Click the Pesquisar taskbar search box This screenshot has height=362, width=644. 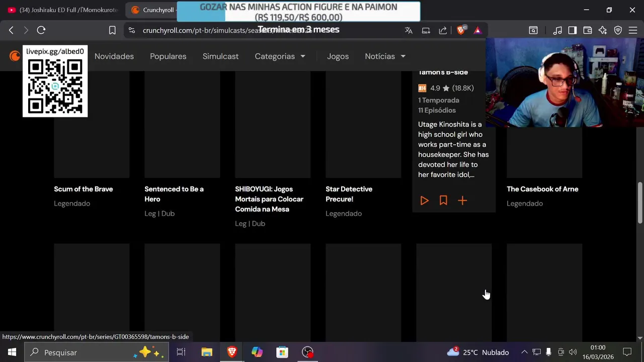(x=96, y=352)
